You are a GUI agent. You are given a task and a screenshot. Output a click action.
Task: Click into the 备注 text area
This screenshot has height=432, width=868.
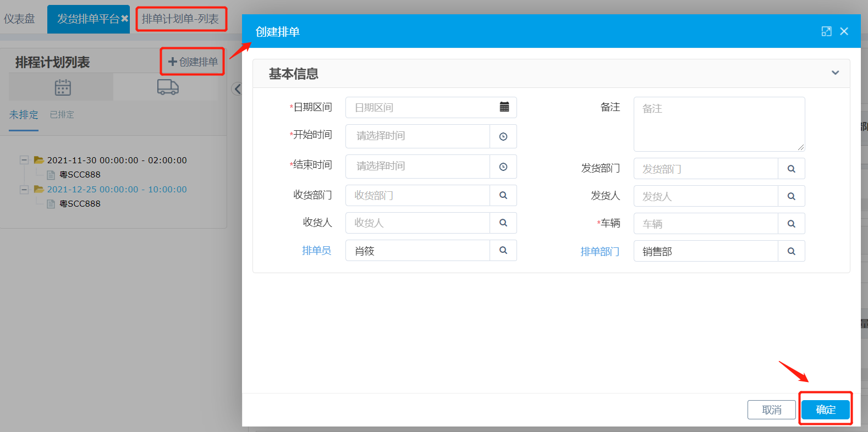[x=719, y=124]
